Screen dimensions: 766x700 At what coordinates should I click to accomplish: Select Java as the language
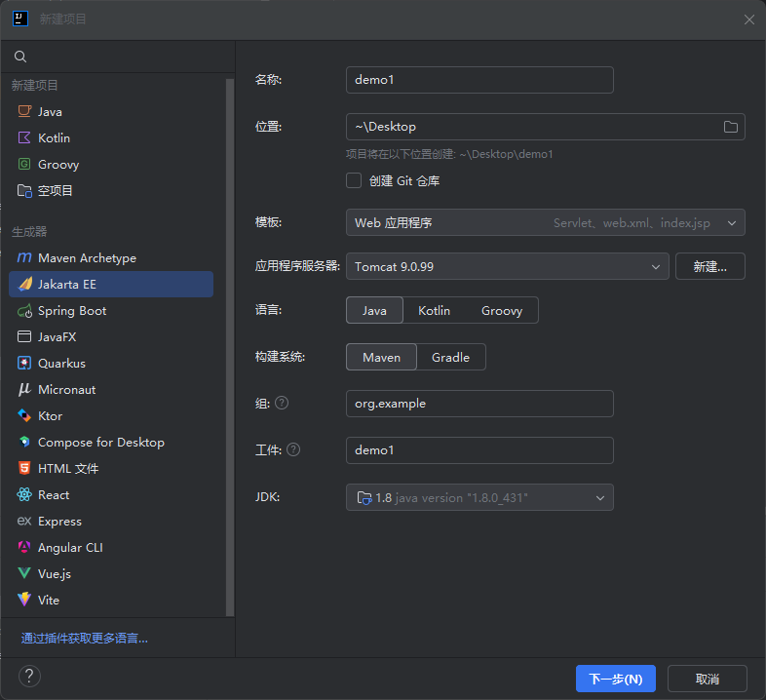coord(374,310)
